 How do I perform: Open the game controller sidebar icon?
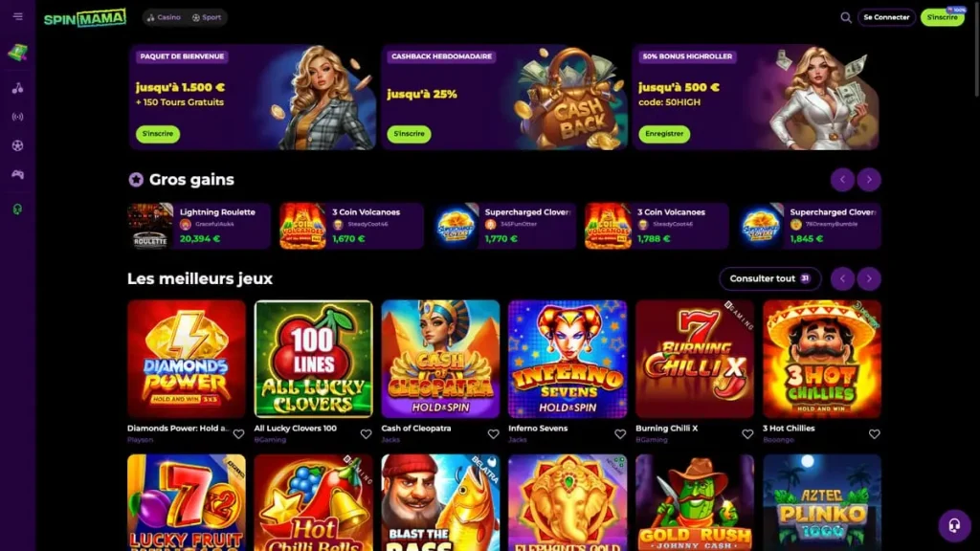pos(17,175)
